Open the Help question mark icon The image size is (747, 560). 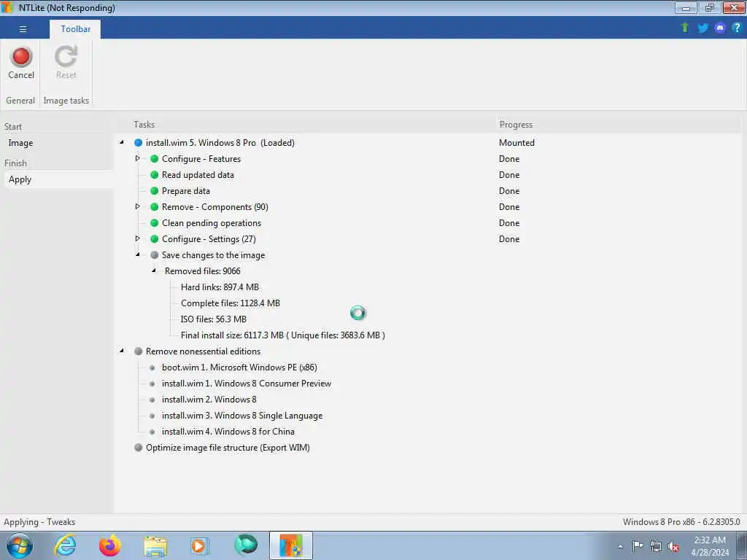click(x=737, y=28)
